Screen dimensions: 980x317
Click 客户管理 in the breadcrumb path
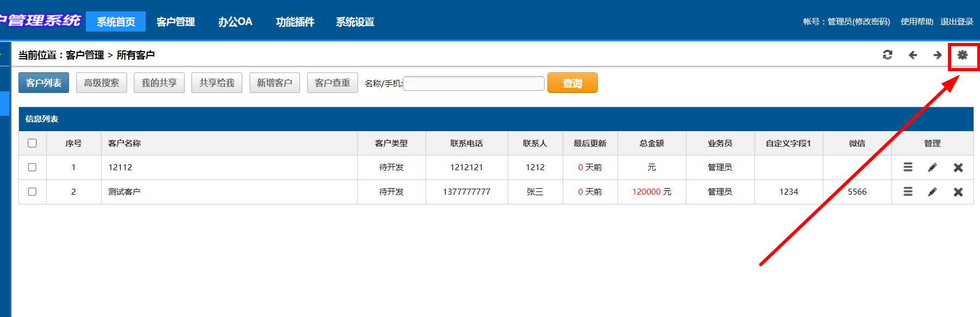tap(85, 55)
